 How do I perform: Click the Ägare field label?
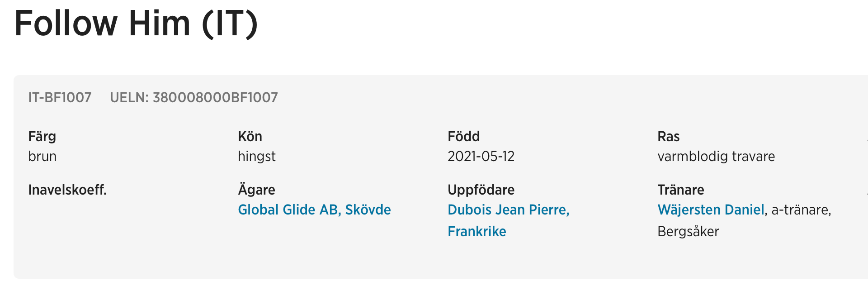pyautogui.click(x=256, y=190)
